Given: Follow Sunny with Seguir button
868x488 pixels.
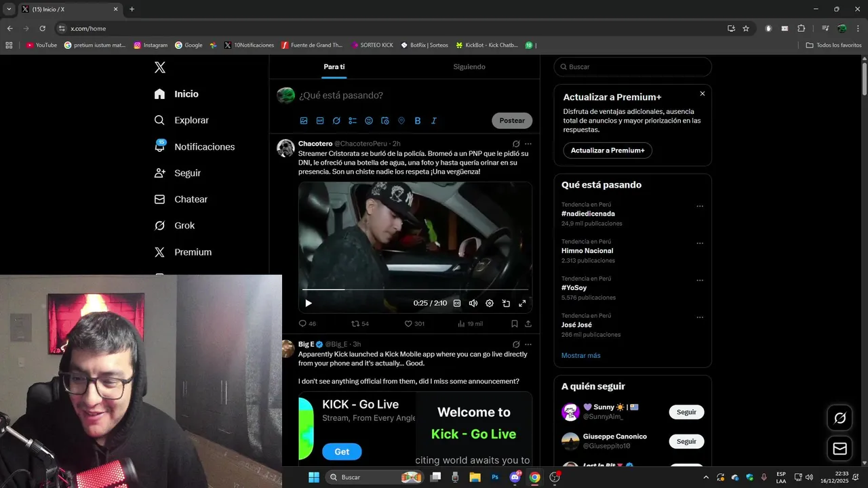Looking at the screenshot, I should 686,412.
